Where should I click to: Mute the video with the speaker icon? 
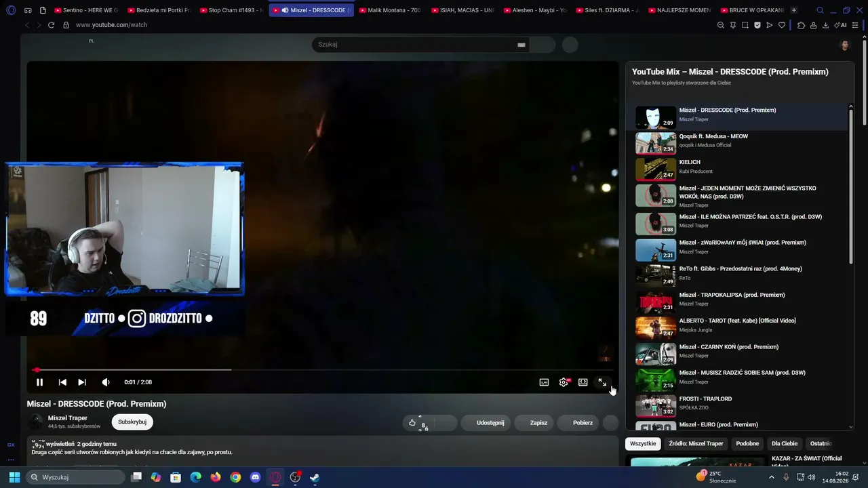pyautogui.click(x=106, y=382)
